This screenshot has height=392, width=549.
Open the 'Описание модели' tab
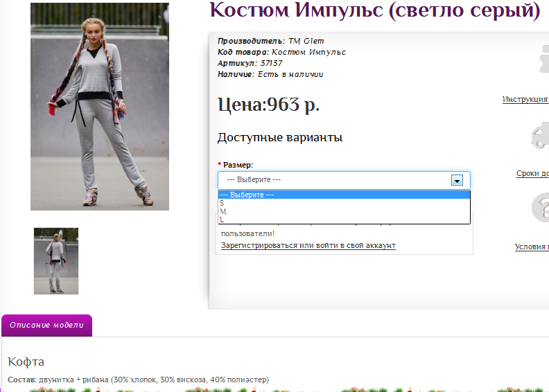pos(47,326)
